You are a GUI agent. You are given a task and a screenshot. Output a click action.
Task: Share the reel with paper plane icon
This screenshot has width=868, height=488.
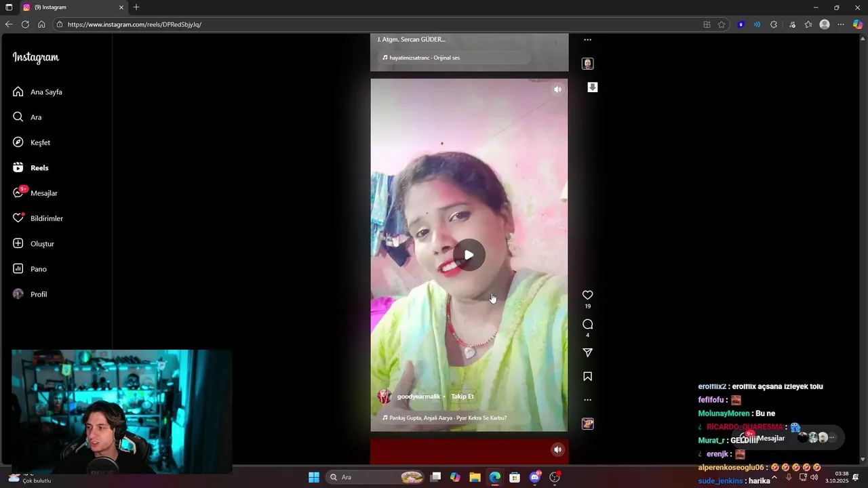pos(588,352)
